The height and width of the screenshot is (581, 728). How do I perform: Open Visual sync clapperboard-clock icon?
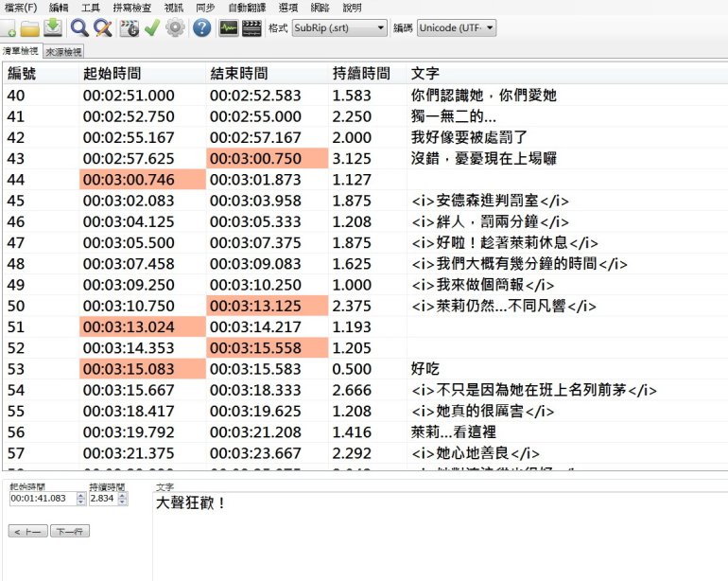coord(130,28)
